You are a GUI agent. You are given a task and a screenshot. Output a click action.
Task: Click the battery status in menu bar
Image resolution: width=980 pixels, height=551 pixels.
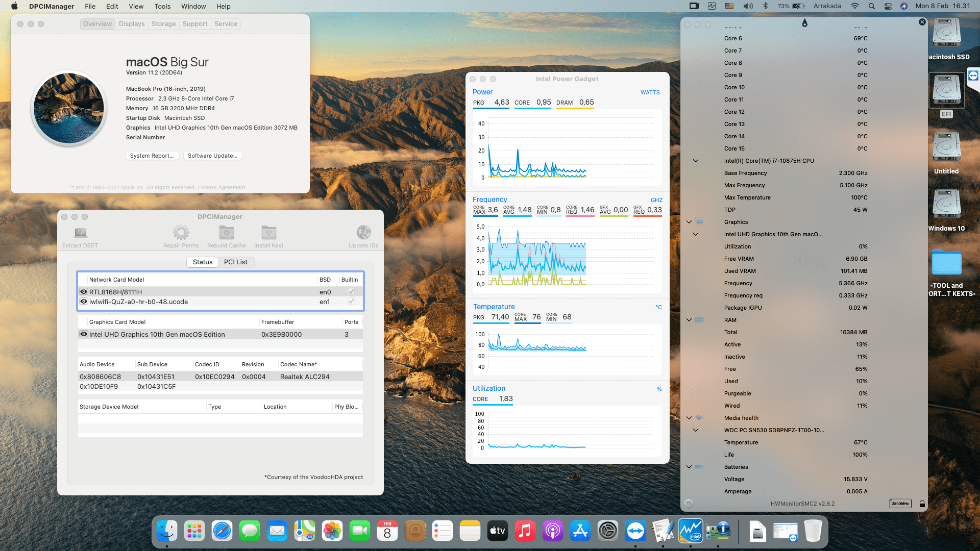click(x=792, y=6)
